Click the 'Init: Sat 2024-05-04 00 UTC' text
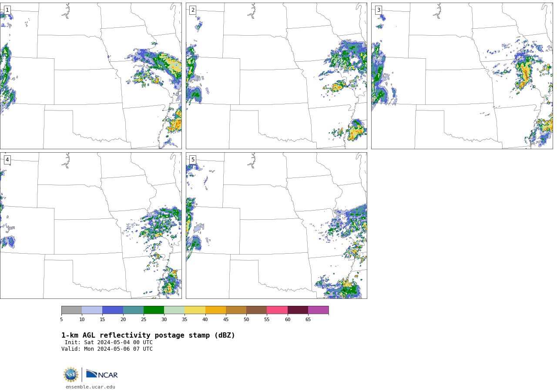 point(109,342)
